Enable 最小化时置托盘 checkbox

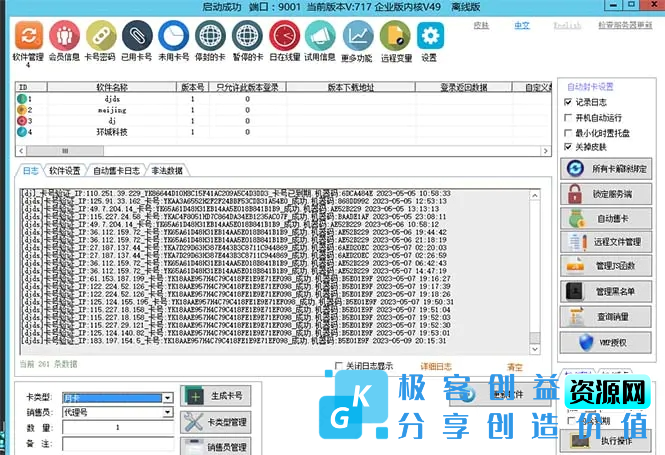[x=568, y=133]
